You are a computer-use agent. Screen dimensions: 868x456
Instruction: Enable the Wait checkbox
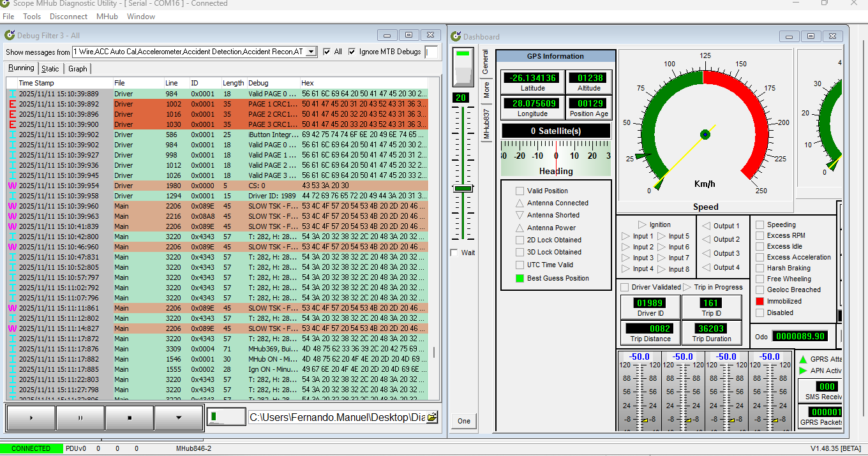click(x=454, y=253)
